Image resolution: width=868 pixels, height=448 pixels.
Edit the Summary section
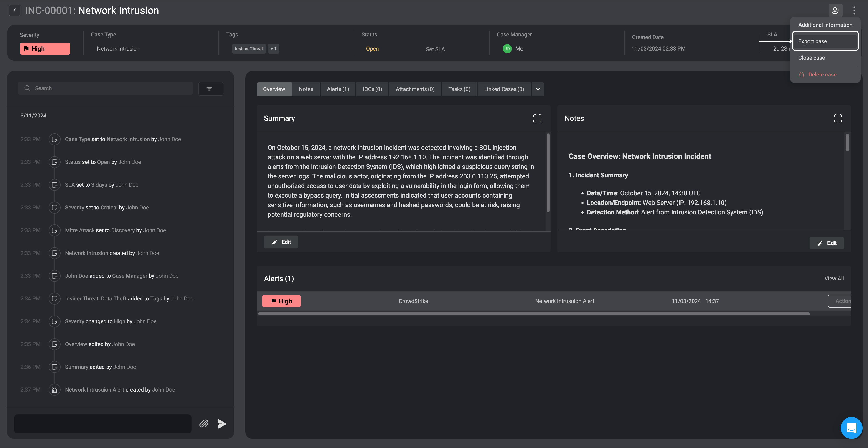click(x=281, y=242)
